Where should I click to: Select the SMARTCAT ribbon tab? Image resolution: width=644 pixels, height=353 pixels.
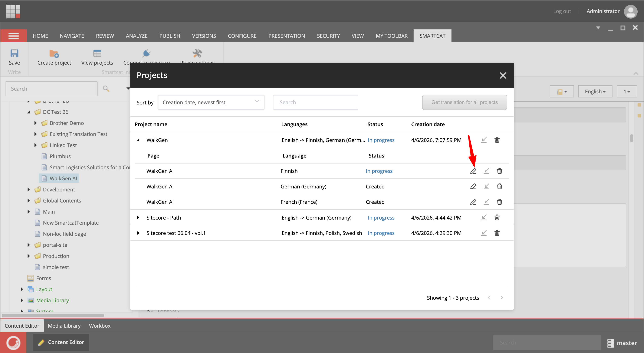pyautogui.click(x=432, y=36)
